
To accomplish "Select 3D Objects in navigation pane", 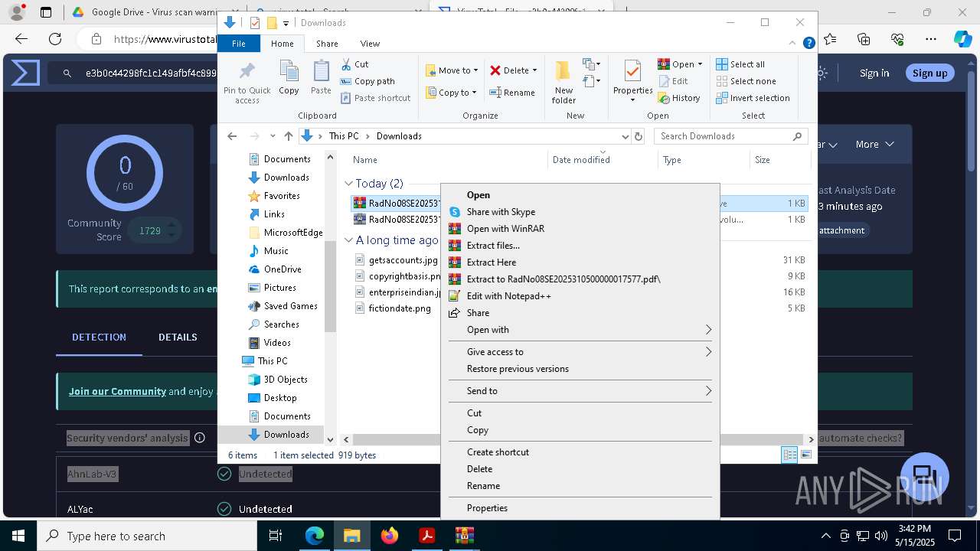I will click(x=285, y=380).
